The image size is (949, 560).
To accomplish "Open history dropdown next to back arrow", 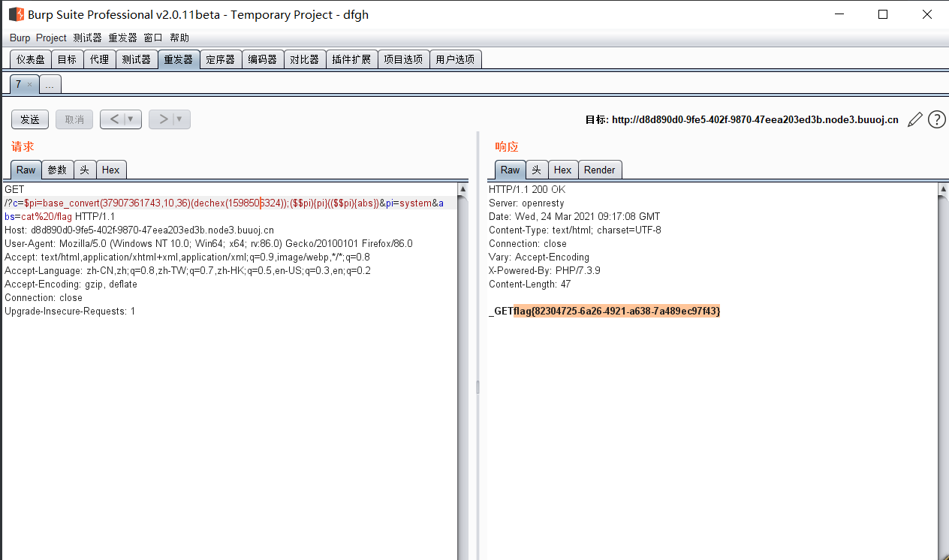I will click(x=131, y=119).
